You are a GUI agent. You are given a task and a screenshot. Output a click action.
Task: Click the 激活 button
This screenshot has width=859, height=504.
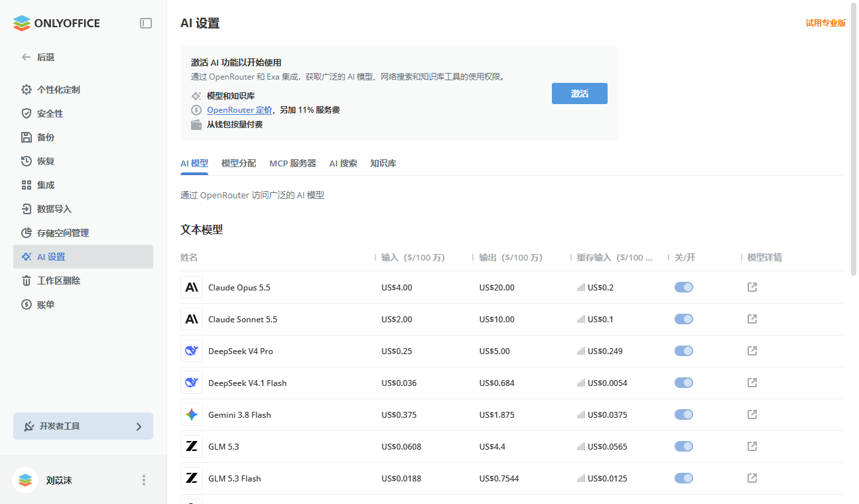point(580,94)
